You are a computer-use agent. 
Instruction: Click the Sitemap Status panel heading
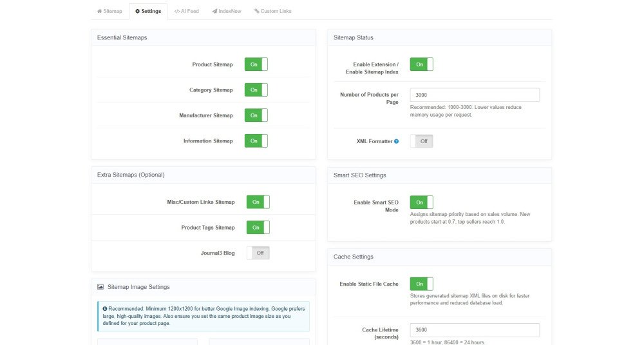pos(353,38)
